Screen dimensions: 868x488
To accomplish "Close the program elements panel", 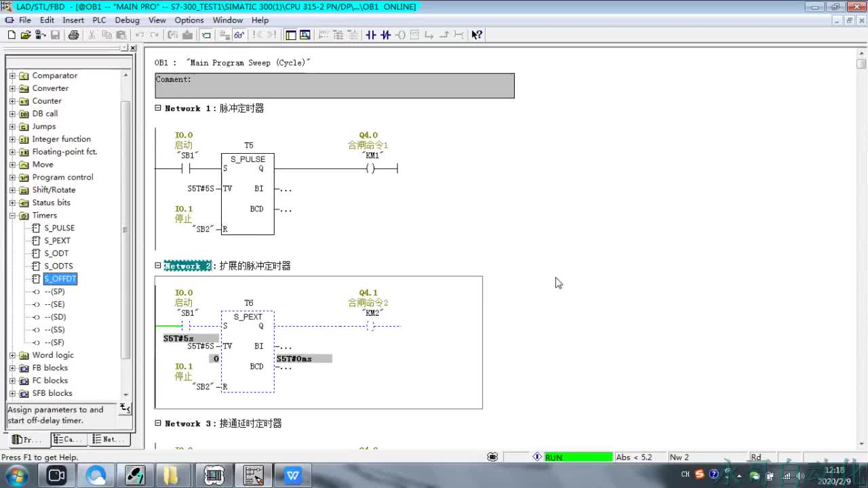I will (x=133, y=48).
